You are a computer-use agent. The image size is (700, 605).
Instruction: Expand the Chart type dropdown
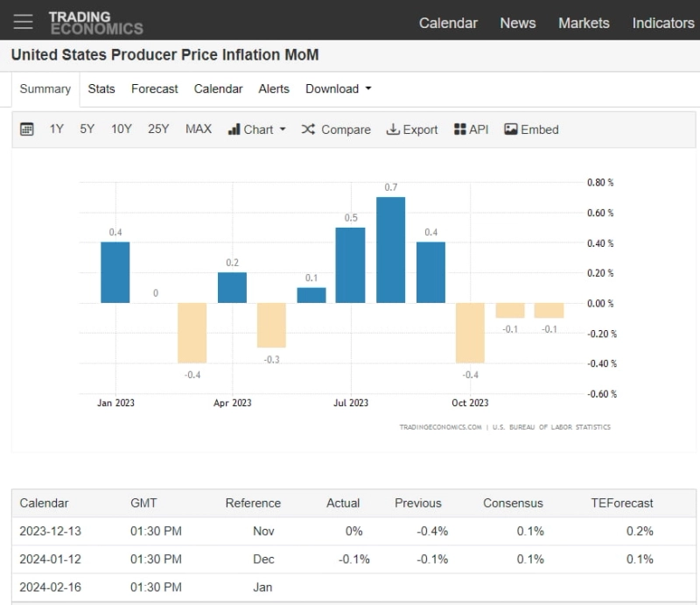coord(257,130)
